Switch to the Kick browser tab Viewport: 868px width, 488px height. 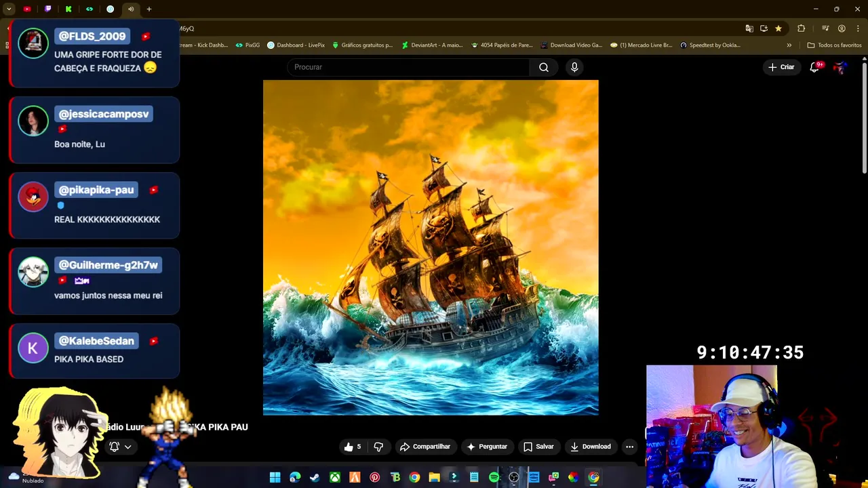coord(68,9)
